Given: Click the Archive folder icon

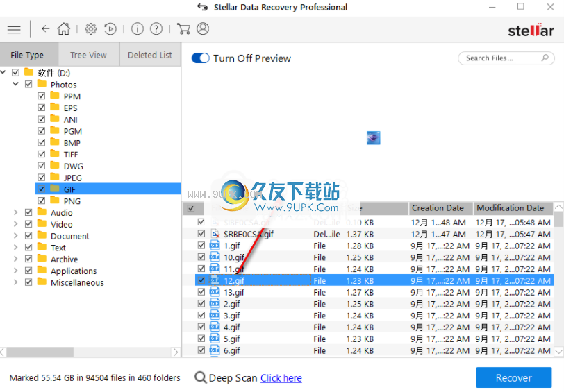Looking at the screenshot, I should tap(42, 259).
